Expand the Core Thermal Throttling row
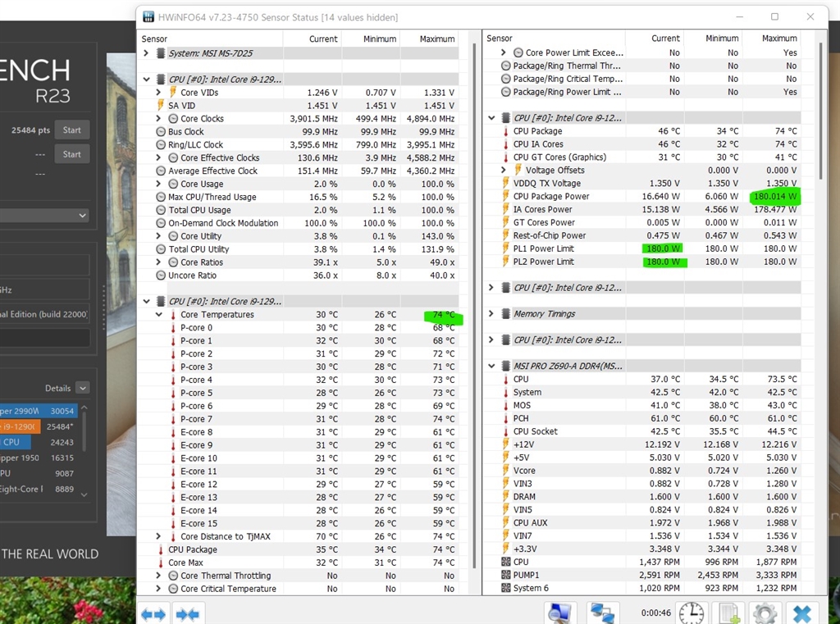Viewport: 840px width, 624px height. pos(158,576)
